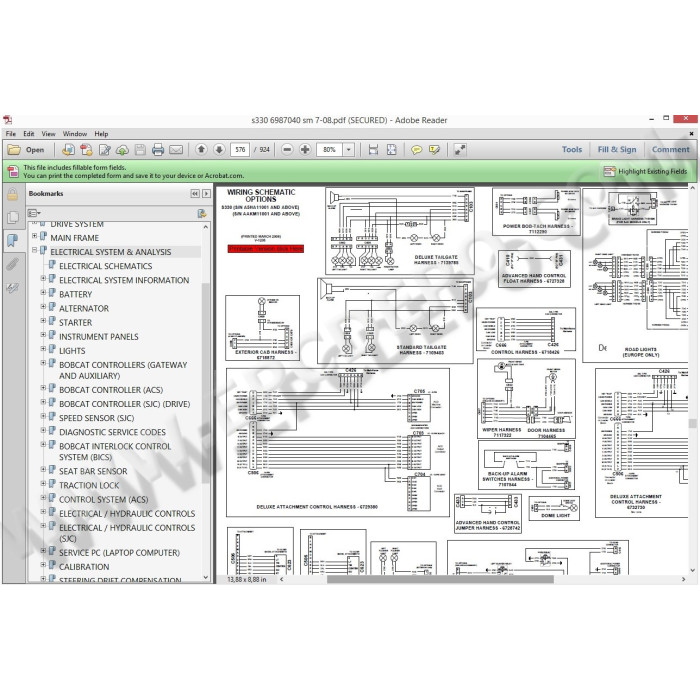The height and width of the screenshot is (700, 700).
Task: Add a sticky note comment
Action: click(416, 150)
